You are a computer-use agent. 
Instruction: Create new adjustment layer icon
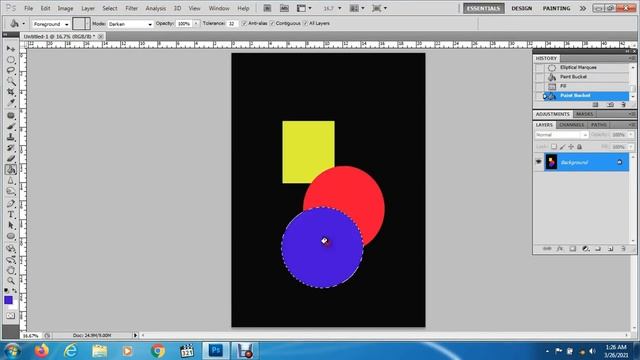585,249
